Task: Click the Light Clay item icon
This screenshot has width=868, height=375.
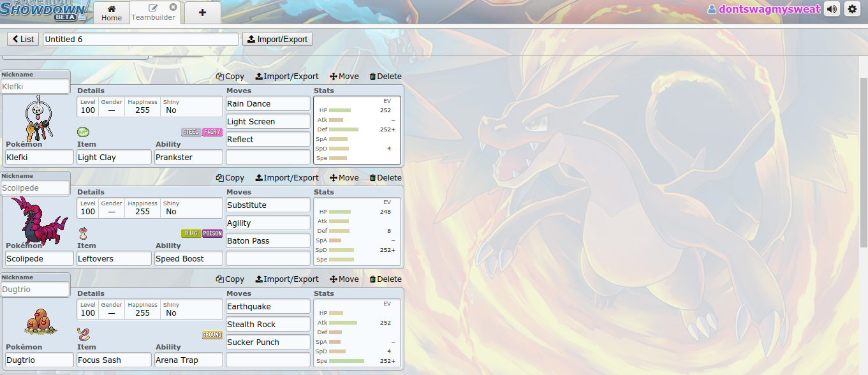Action: coord(84,132)
